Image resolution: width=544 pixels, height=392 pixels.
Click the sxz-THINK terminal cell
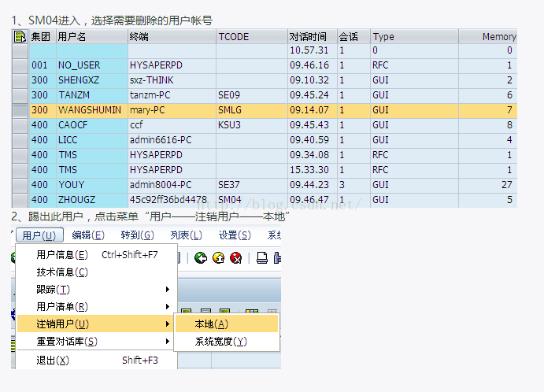[x=172, y=80]
